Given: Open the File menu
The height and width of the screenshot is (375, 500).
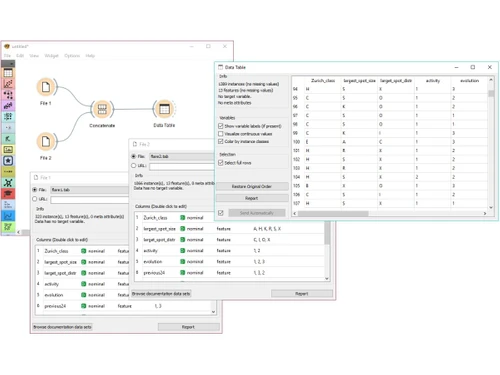Looking at the screenshot, I should pyautogui.click(x=7, y=56).
